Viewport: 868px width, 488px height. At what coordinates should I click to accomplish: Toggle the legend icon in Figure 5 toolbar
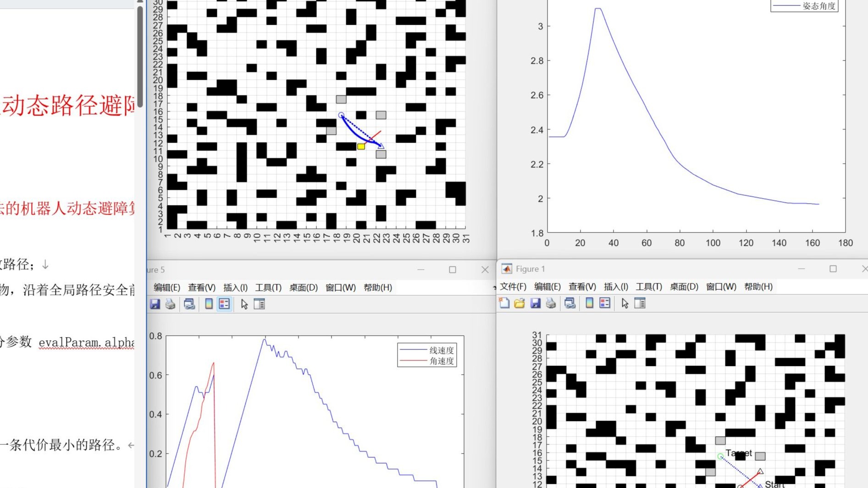click(x=224, y=304)
